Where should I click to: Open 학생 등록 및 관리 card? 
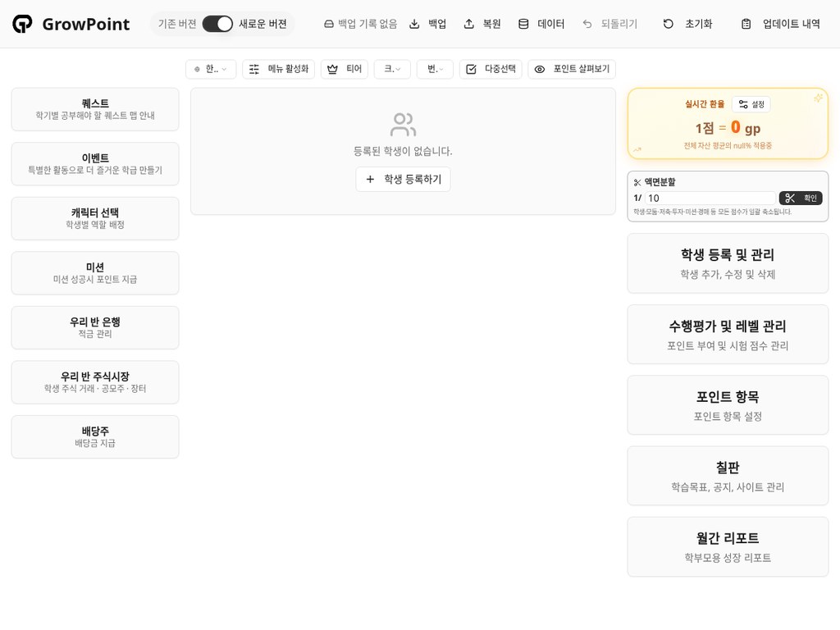(728, 263)
